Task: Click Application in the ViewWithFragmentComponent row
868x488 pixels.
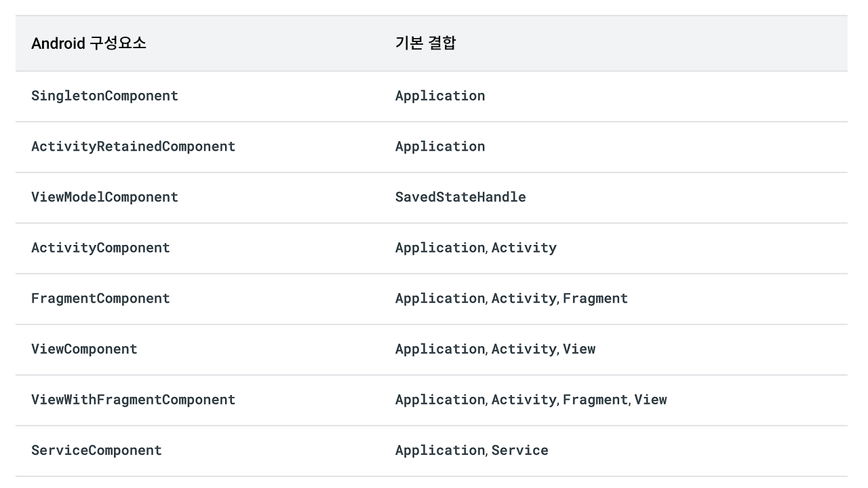Action: coord(440,400)
